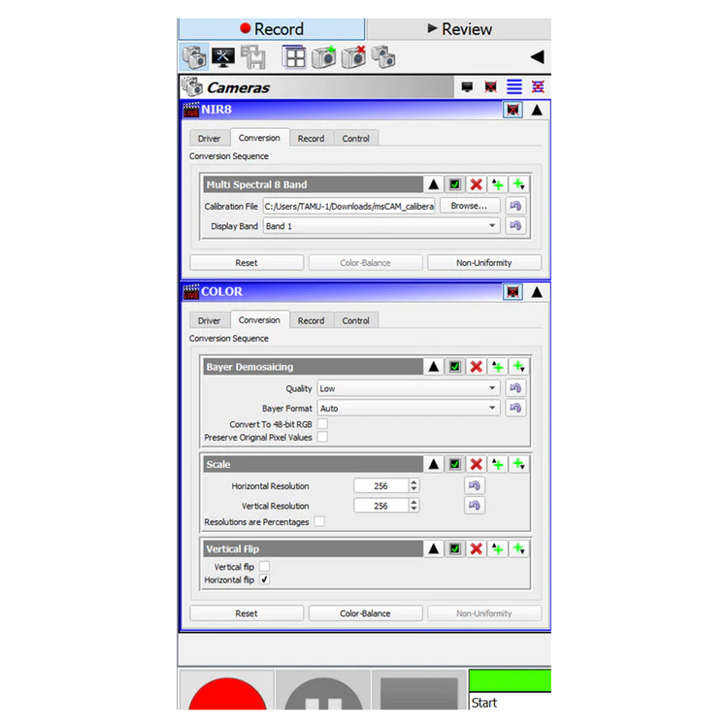Tick Resolutions are Percentages checkbox

(318, 522)
